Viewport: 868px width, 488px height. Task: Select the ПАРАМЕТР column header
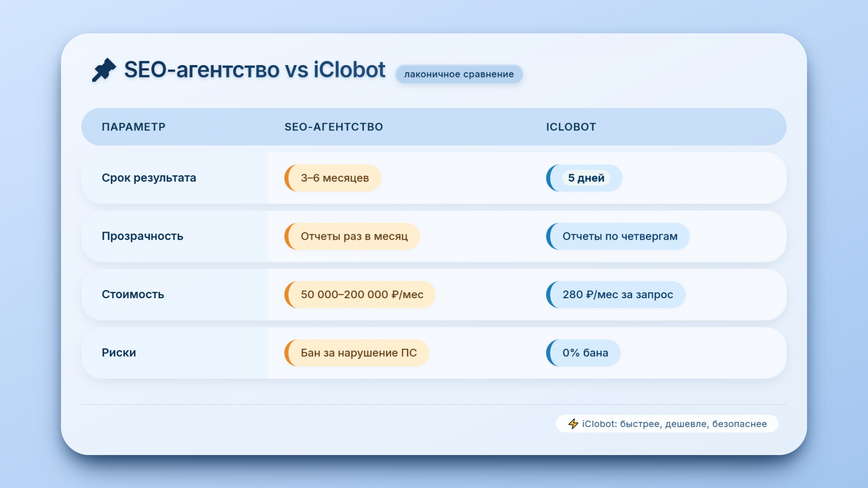tap(133, 127)
